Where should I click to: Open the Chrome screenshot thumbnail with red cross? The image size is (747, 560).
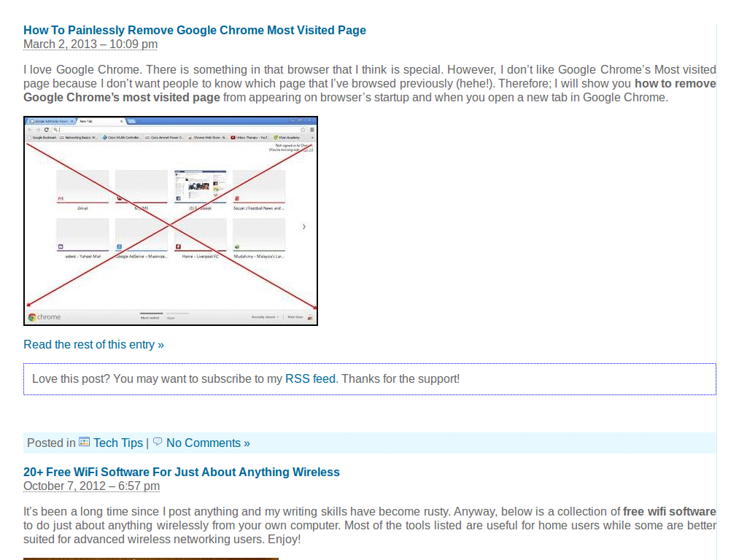(x=171, y=221)
